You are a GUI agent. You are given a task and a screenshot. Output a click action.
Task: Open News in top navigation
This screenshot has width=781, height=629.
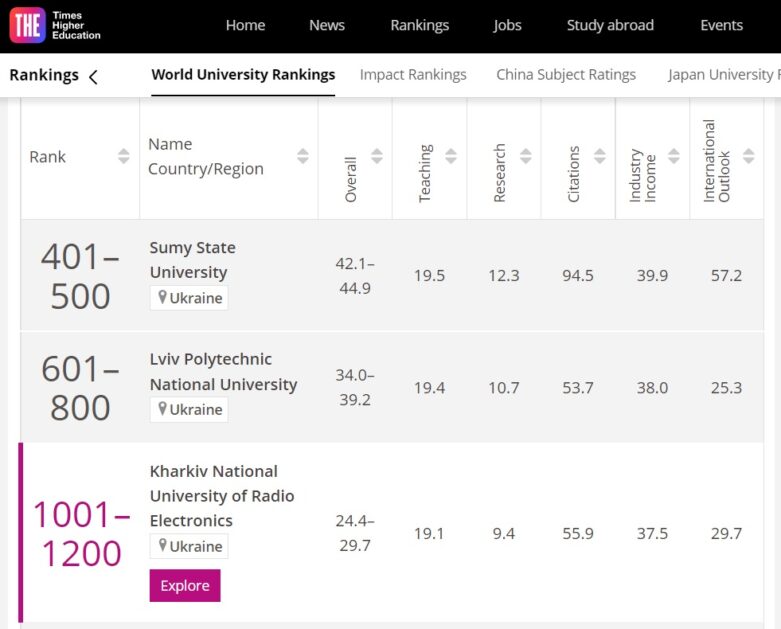click(x=327, y=25)
